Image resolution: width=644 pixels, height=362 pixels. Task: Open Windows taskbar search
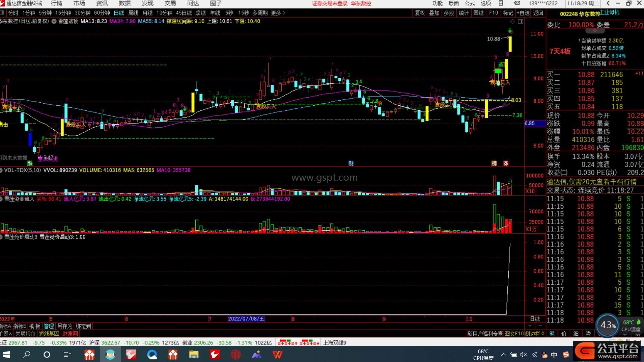coord(27,355)
